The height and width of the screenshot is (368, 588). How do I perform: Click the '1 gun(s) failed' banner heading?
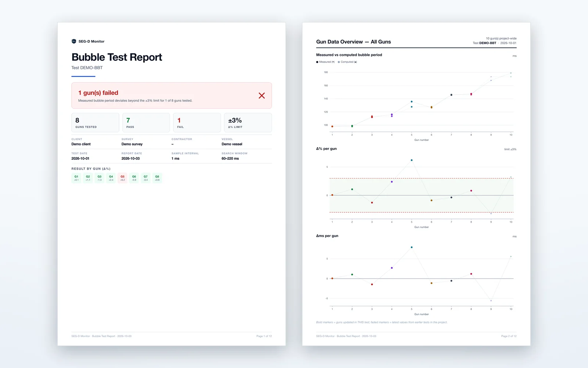coord(98,93)
